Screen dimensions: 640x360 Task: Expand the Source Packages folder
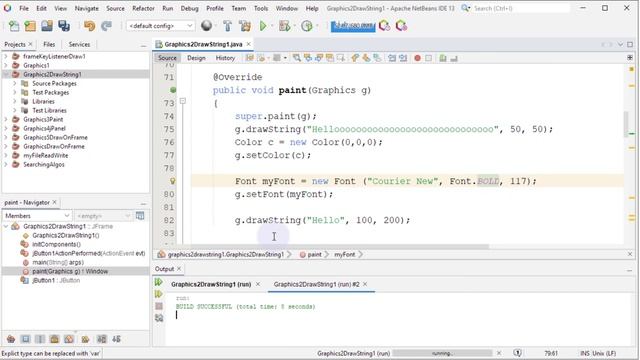tap(15, 83)
